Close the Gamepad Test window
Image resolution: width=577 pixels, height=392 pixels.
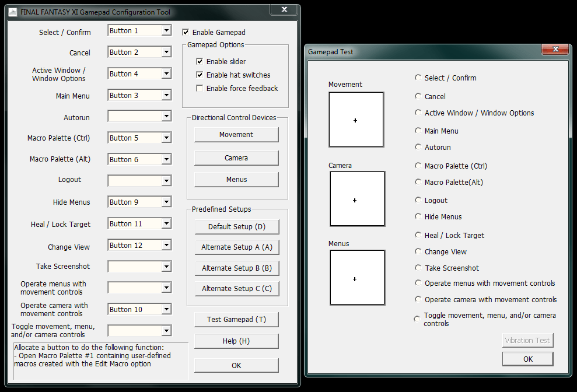click(555, 49)
